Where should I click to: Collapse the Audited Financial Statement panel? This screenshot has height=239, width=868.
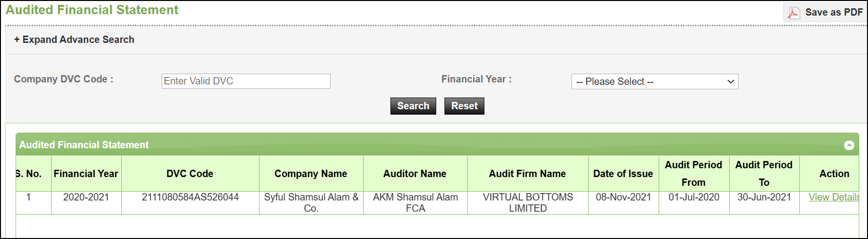[849, 145]
